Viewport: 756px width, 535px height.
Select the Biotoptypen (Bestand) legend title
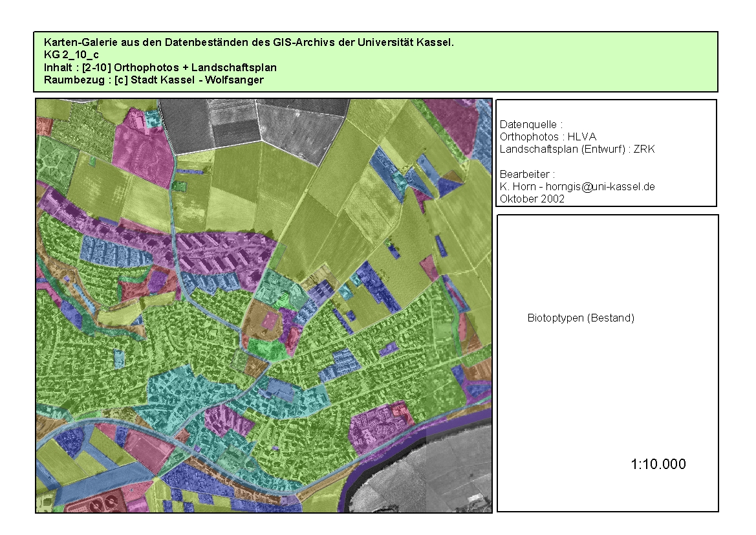(581, 318)
